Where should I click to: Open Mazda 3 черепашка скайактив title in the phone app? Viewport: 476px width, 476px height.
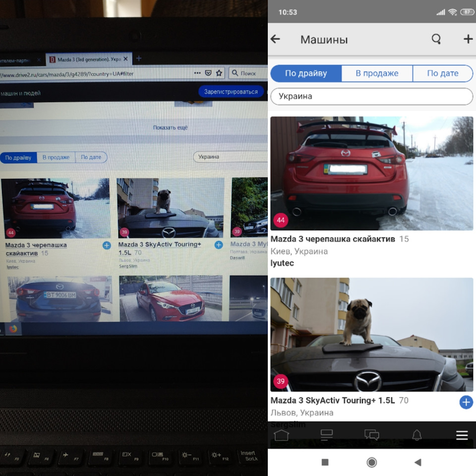pyautogui.click(x=333, y=239)
